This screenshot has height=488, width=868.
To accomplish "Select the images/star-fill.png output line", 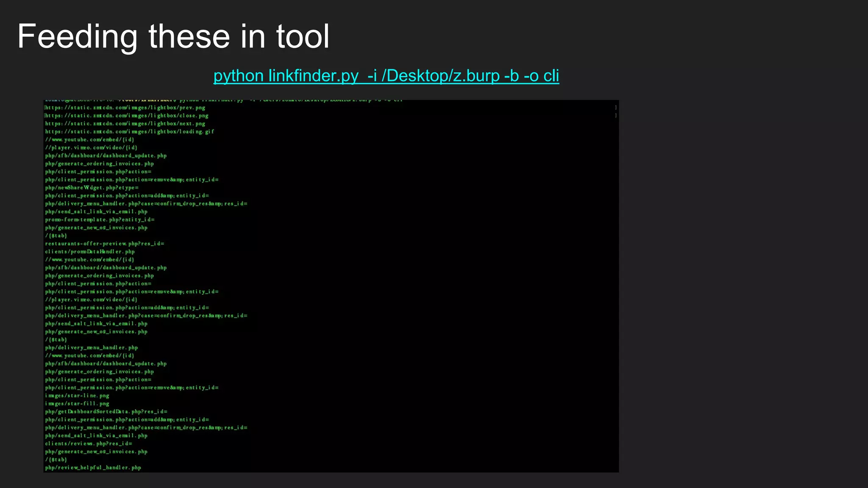I will (77, 404).
